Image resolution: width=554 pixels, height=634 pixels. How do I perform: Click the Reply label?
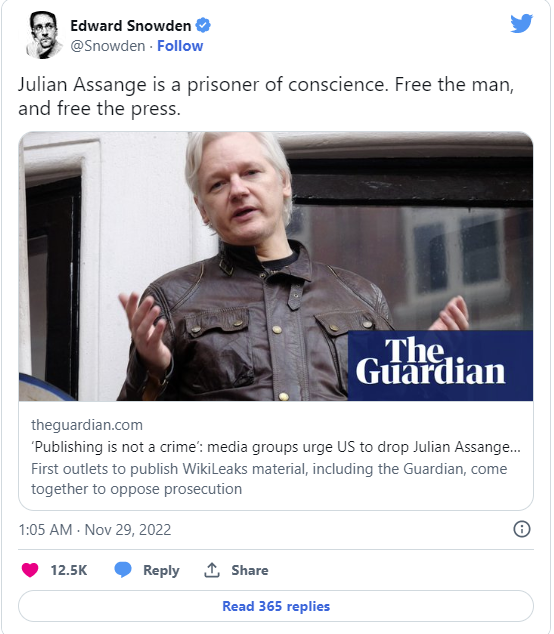161,570
